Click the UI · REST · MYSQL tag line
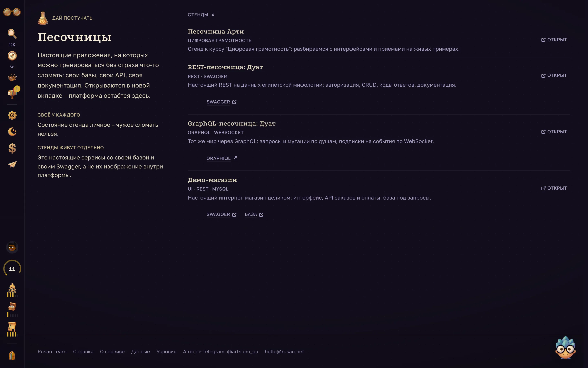Viewport: 588px width, 368px height. point(208,189)
